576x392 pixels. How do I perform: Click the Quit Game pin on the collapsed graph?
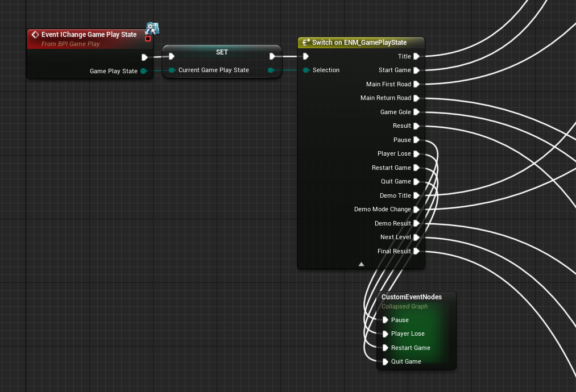click(386, 361)
